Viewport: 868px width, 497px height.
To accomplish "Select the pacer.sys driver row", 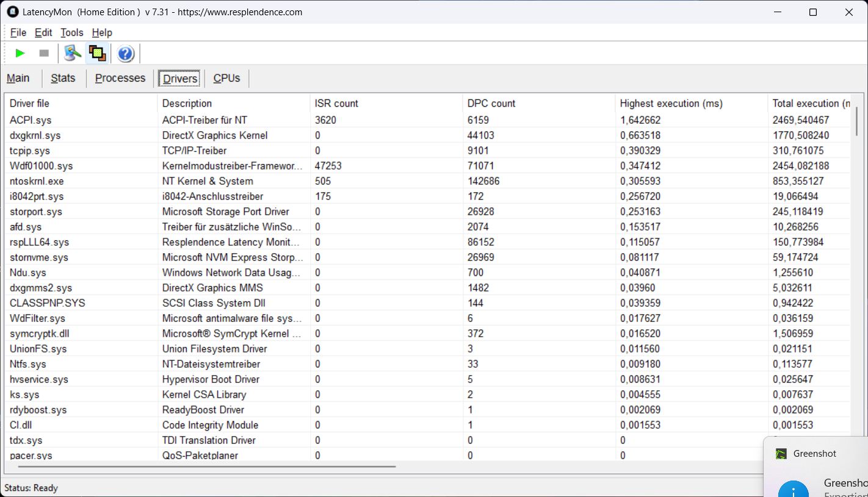I will 384,455.
